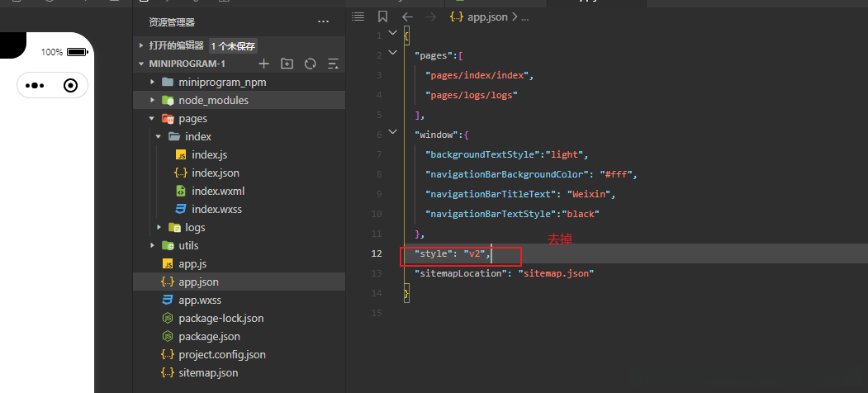
Task: Collapse all folders in explorer
Action: pos(334,64)
